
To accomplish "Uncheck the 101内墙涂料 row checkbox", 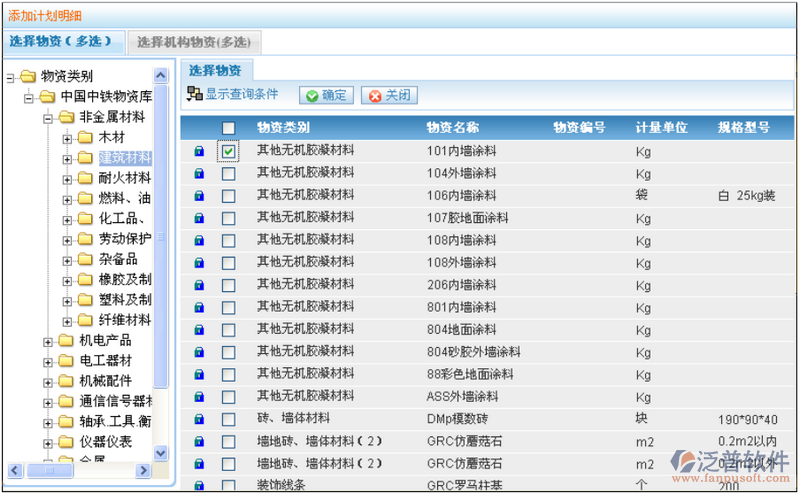I will 229,151.
